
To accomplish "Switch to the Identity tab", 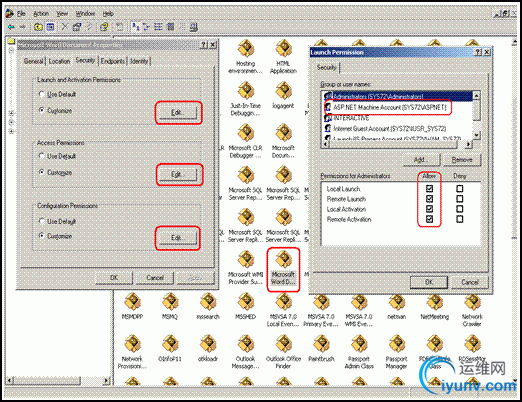I will tap(139, 61).
